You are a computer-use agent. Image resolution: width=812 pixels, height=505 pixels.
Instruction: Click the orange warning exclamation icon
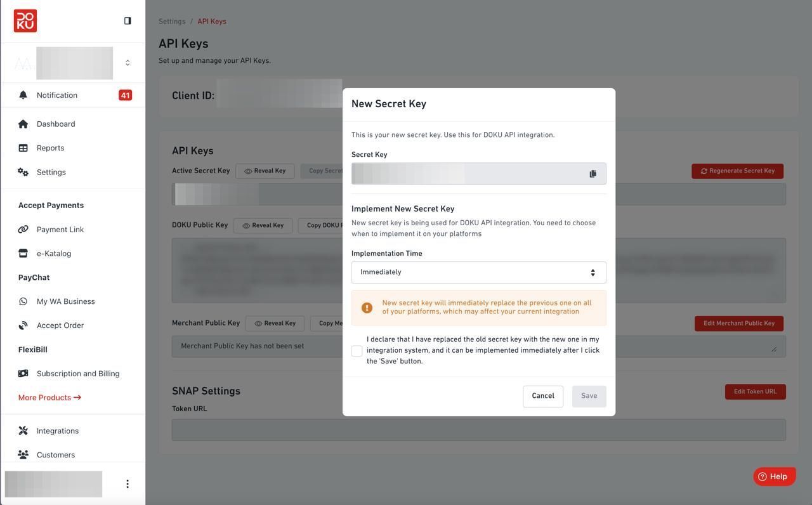pos(367,308)
